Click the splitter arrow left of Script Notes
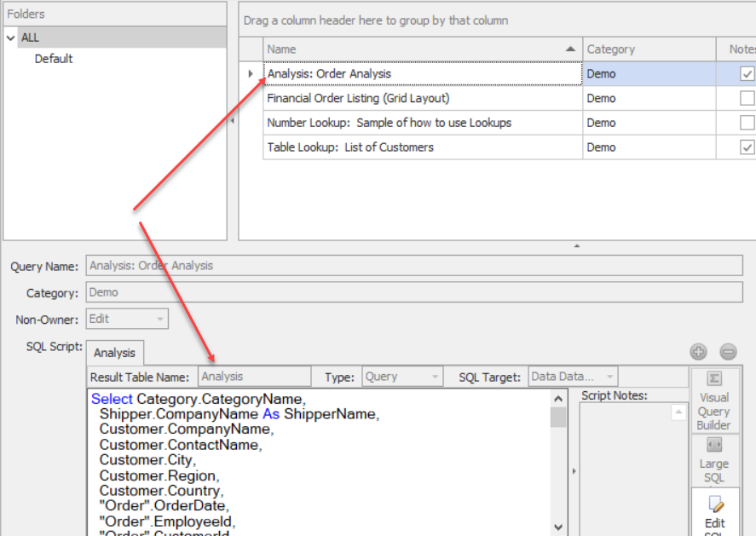The image size is (756, 536). pos(573,470)
